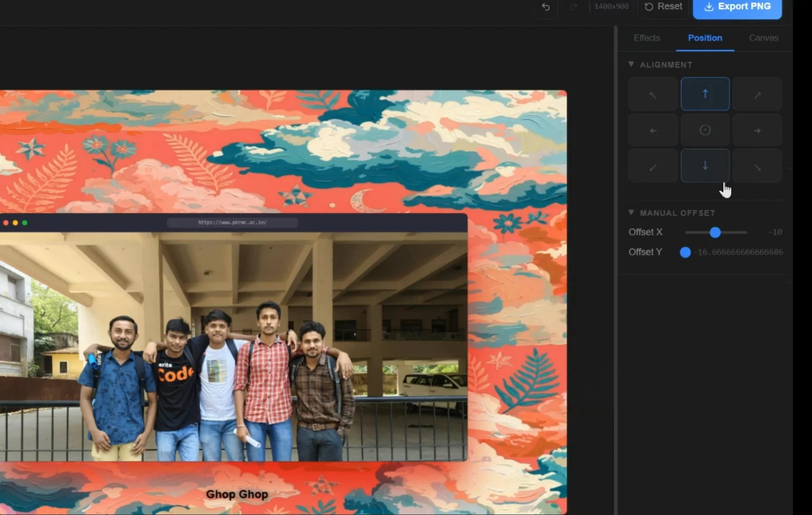Adjust the Offset X slider handle
This screenshot has width=812, height=515.
(x=715, y=232)
